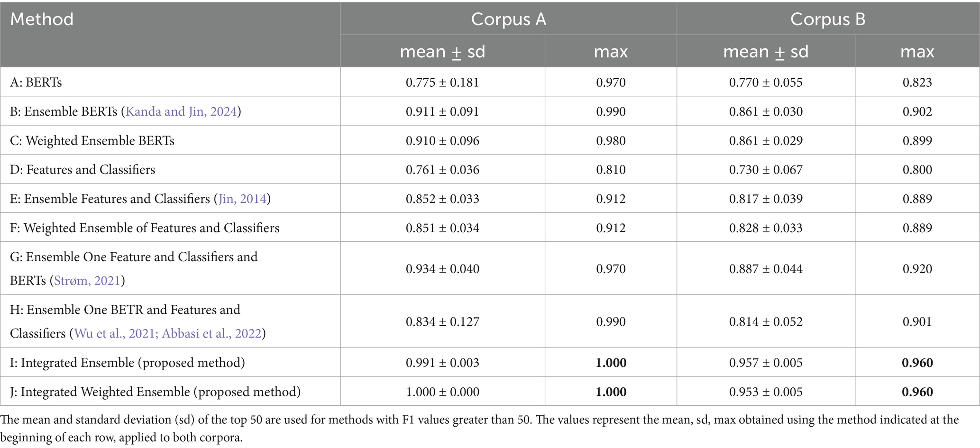Follow the Strøm, 2021 reference link
The image size is (980, 448).
coord(87,281)
